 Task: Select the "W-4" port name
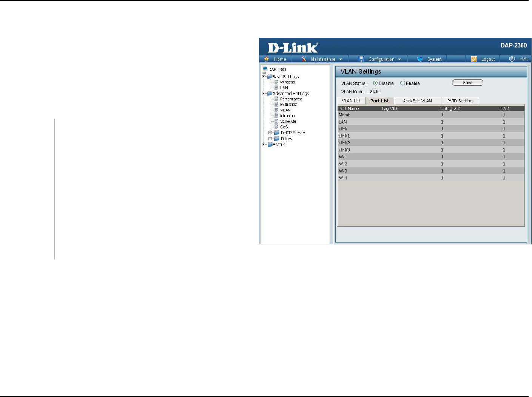tap(343, 178)
